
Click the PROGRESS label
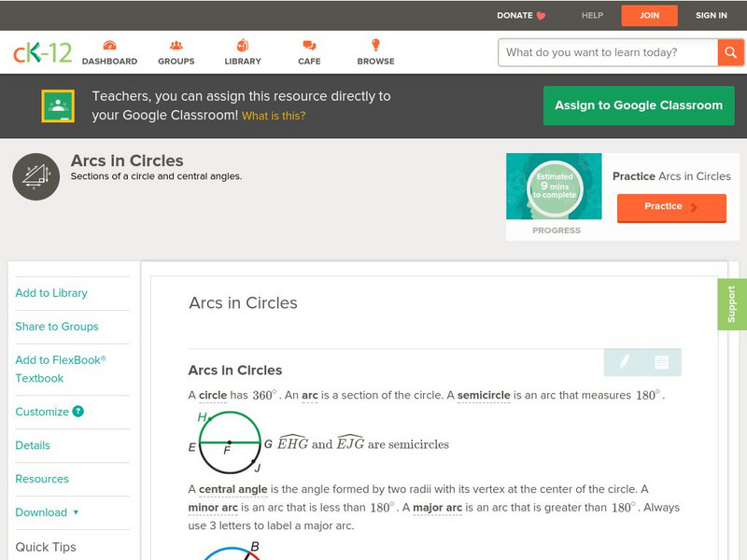coord(557,231)
